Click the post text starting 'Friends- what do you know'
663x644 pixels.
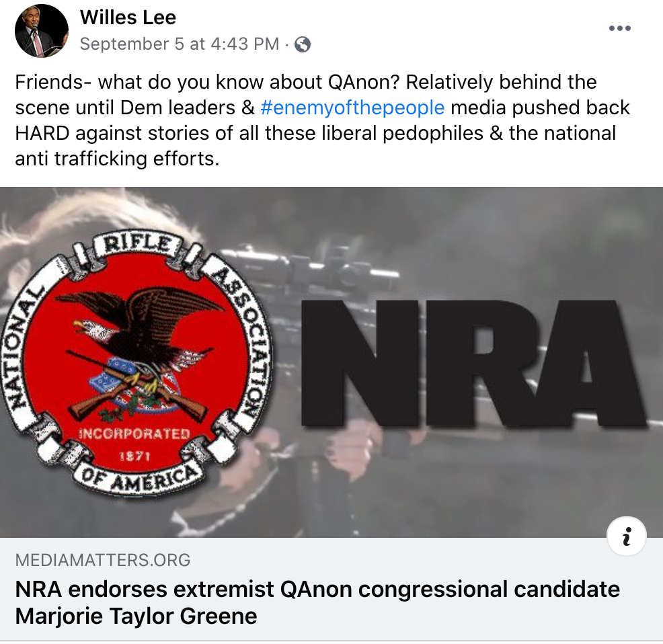click(x=322, y=120)
